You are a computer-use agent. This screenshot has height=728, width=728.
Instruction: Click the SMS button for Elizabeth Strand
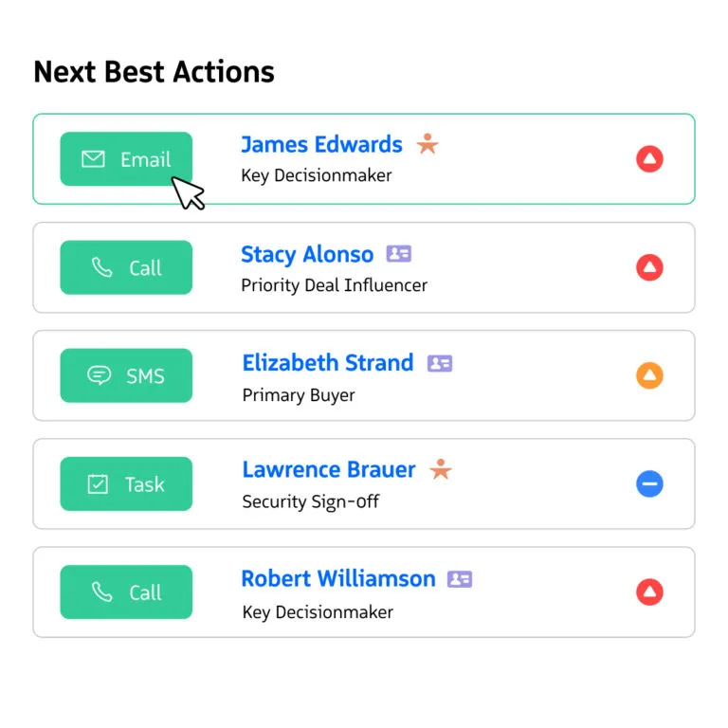click(126, 375)
